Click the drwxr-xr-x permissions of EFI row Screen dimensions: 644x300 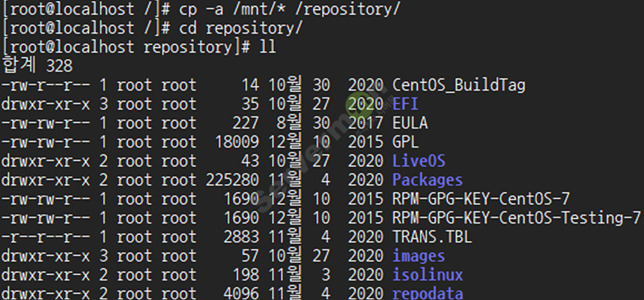[x=46, y=104]
